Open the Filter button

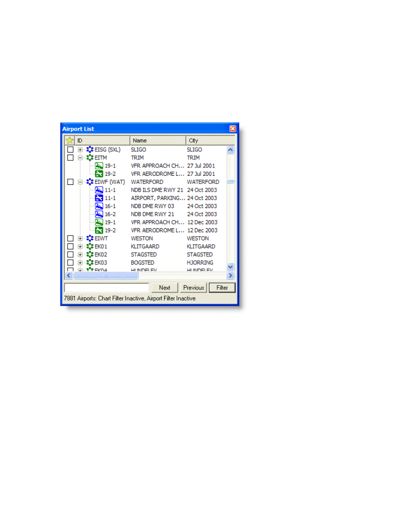coord(222,288)
